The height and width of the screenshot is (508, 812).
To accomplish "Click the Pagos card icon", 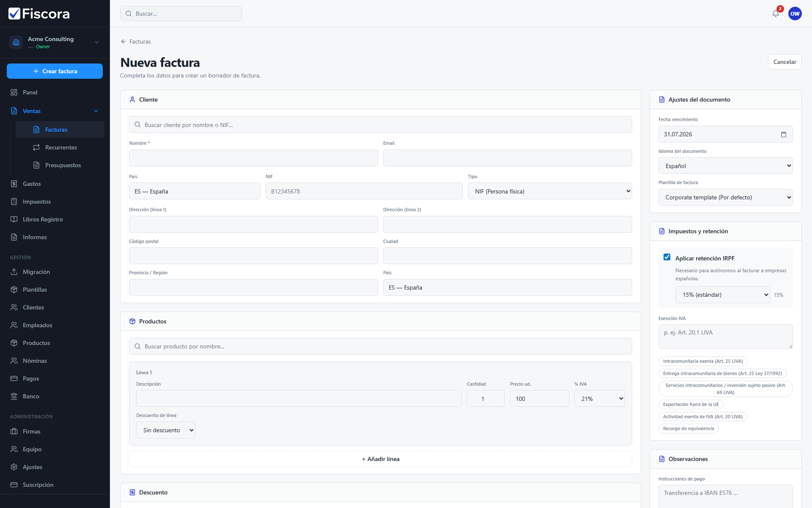I will coord(14,378).
